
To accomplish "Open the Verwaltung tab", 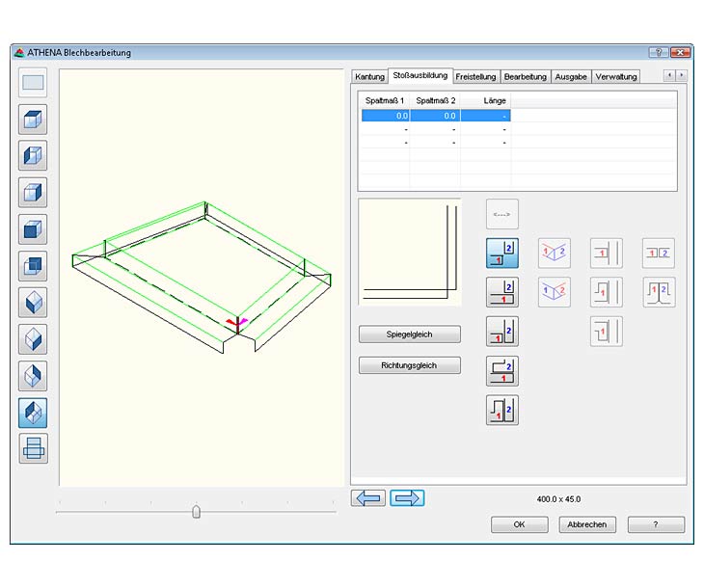I will pos(615,76).
